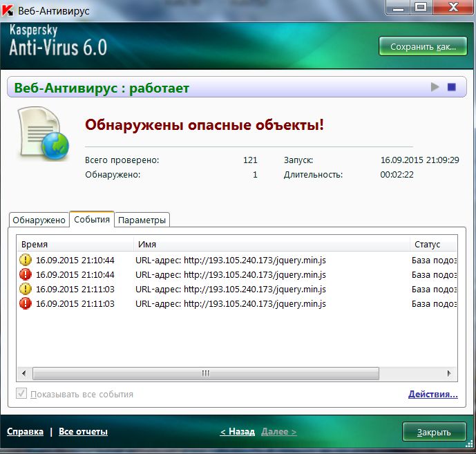Click the play icon in status bar
This screenshot has width=476, height=454.
pyautogui.click(x=435, y=87)
